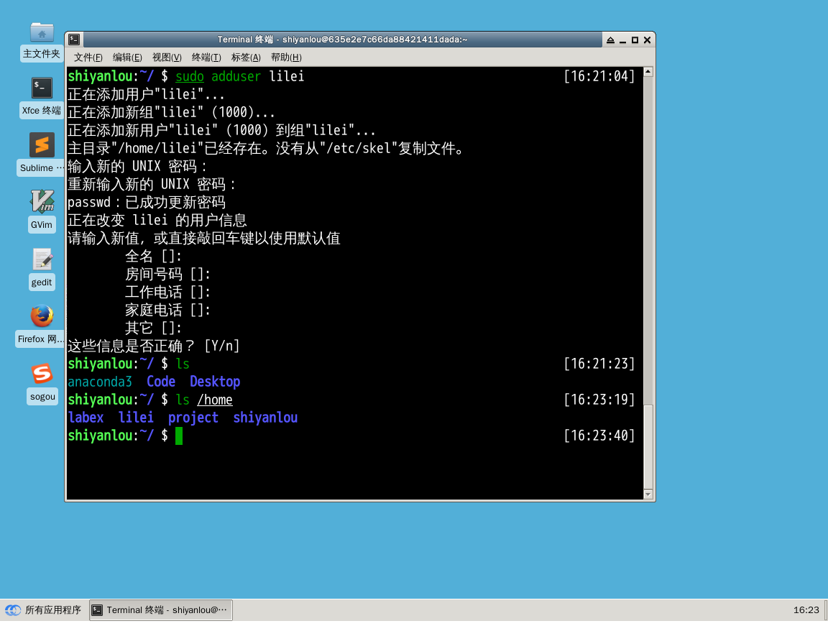Select the Terminal 终端 taskbar button
The width and height of the screenshot is (828, 644).
click(161, 610)
